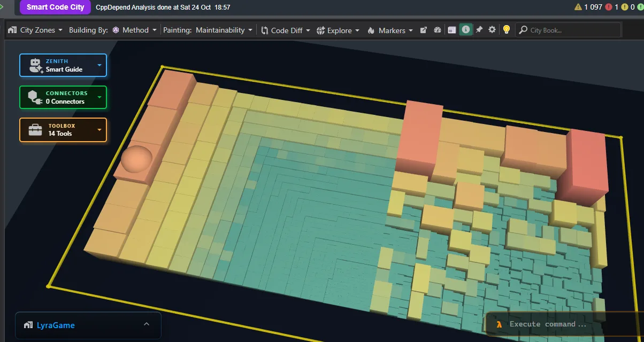Screen dimensions: 644x342
Task: Click the Zenith robot icon
Action: 36,65
